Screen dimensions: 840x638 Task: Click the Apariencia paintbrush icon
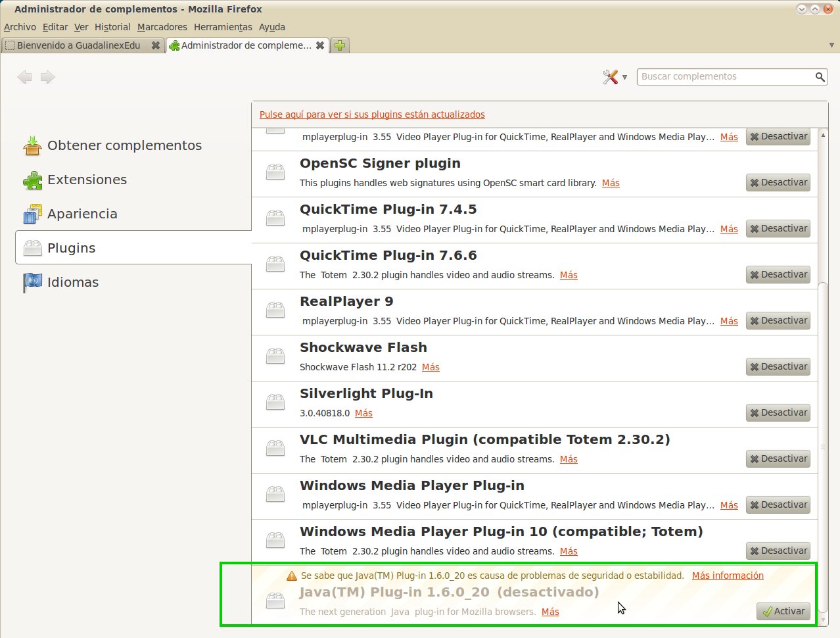click(32, 214)
